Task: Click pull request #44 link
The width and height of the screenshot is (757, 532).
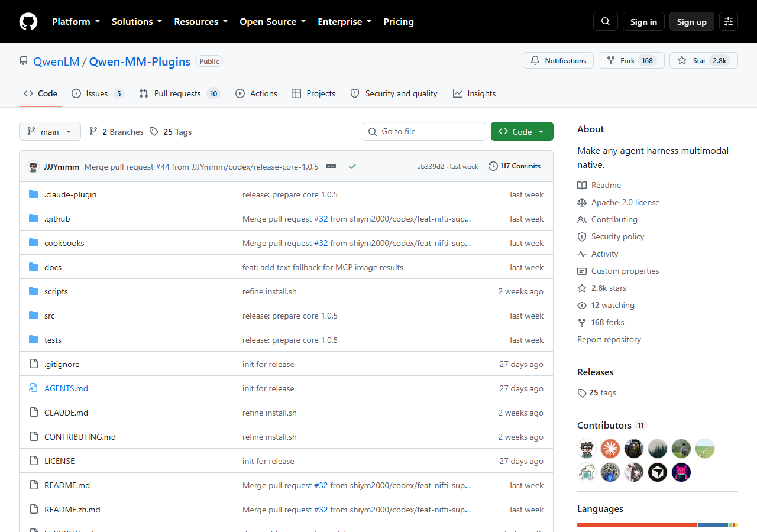Action: (x=163, y=167)
